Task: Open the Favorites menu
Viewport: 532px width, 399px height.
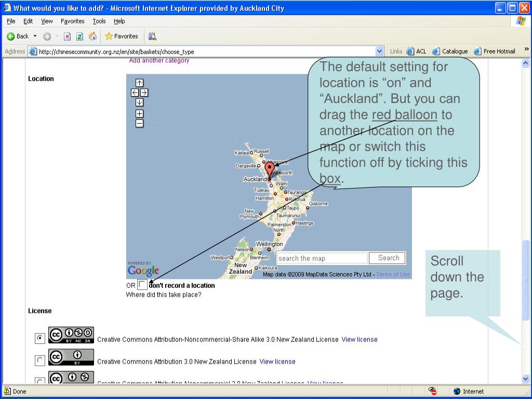Action: (x=73, y=21)
